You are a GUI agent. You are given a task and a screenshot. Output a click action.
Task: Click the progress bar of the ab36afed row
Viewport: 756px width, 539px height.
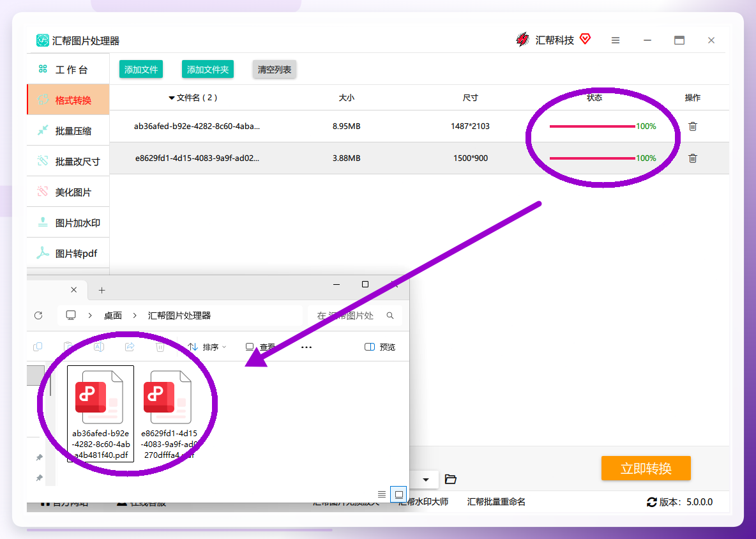click(592, 126)
